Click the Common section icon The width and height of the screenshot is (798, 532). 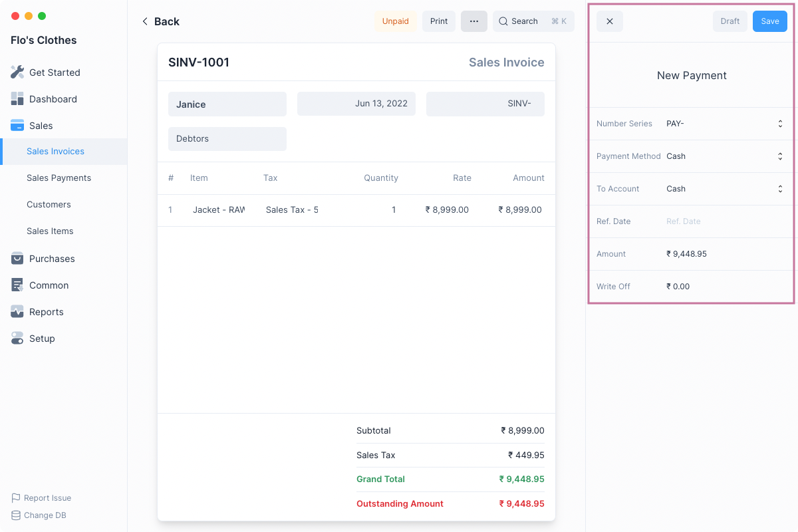17,285
